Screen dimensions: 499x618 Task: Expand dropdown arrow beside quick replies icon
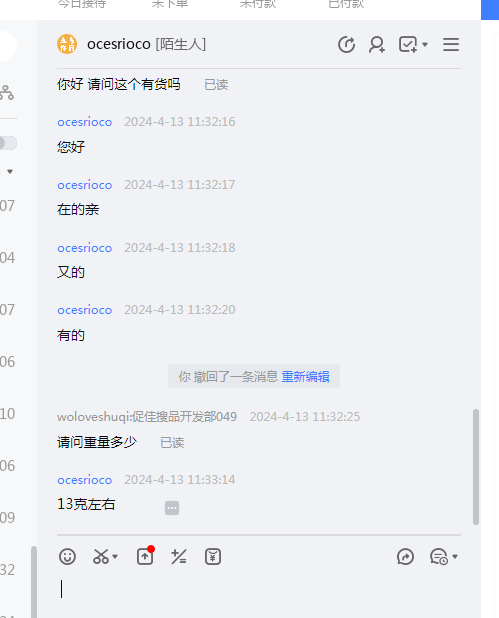[455, 557]
